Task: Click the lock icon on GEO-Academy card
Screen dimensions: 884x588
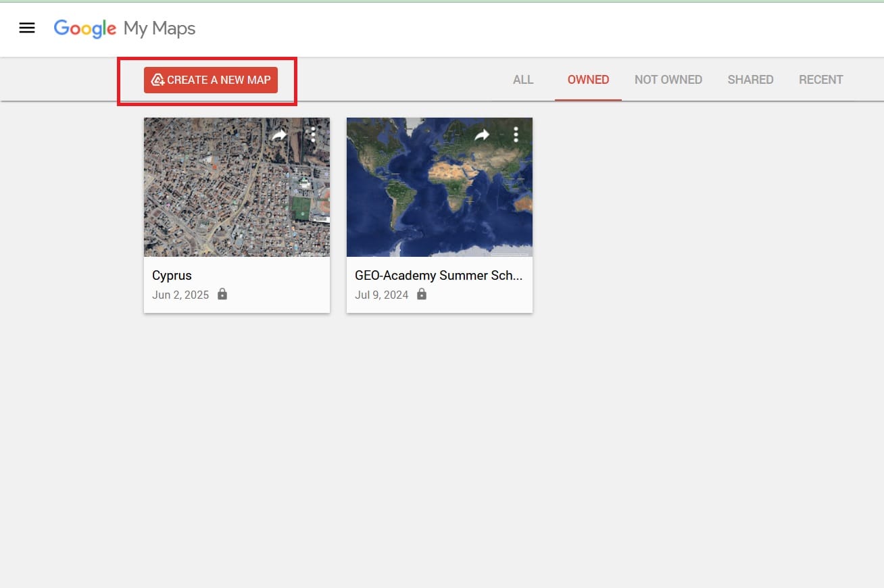Action: tap(422, 295)
